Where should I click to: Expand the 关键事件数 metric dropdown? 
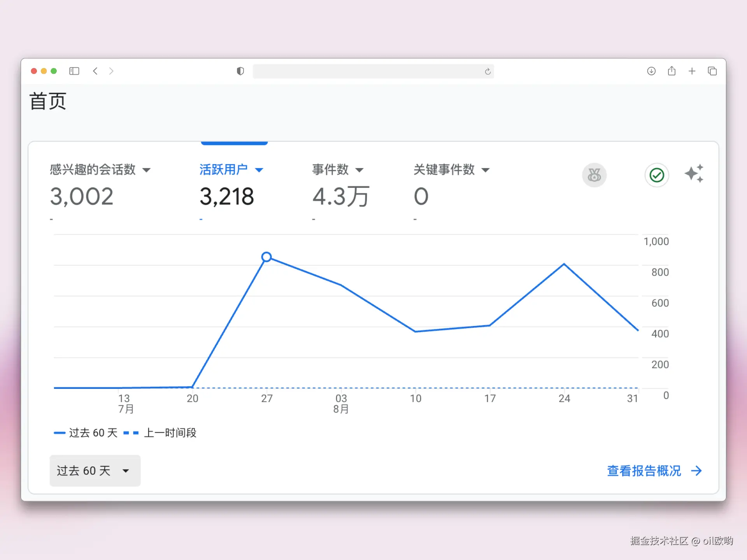tap(485, 170)
